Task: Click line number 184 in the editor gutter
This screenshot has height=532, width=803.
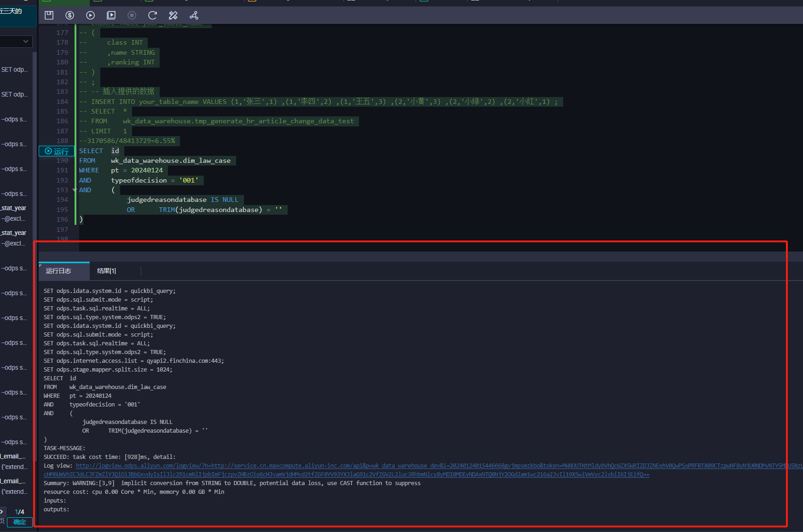Action: (x=62, y=102)
